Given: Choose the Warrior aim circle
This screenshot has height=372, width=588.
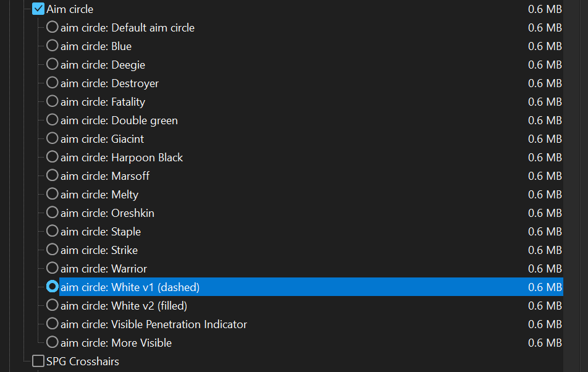Looking at the screenshot, I should point(52,268).
